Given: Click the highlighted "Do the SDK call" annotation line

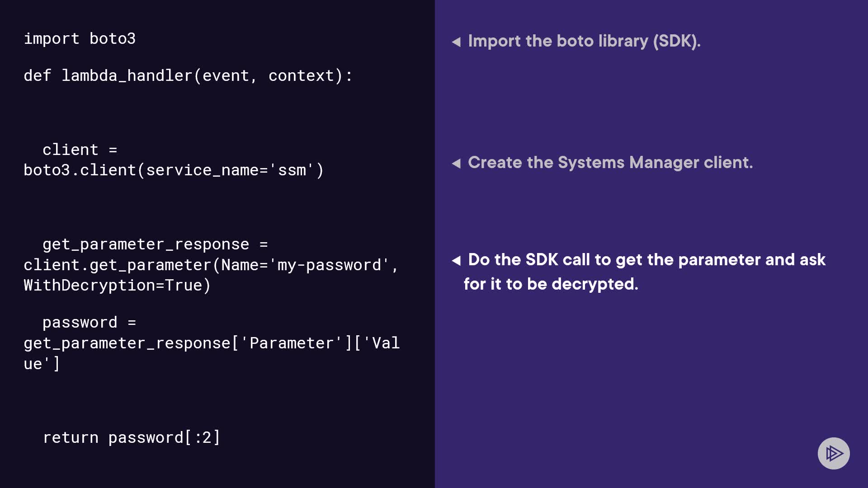Looking at the screenshot, I should (646, 260).
